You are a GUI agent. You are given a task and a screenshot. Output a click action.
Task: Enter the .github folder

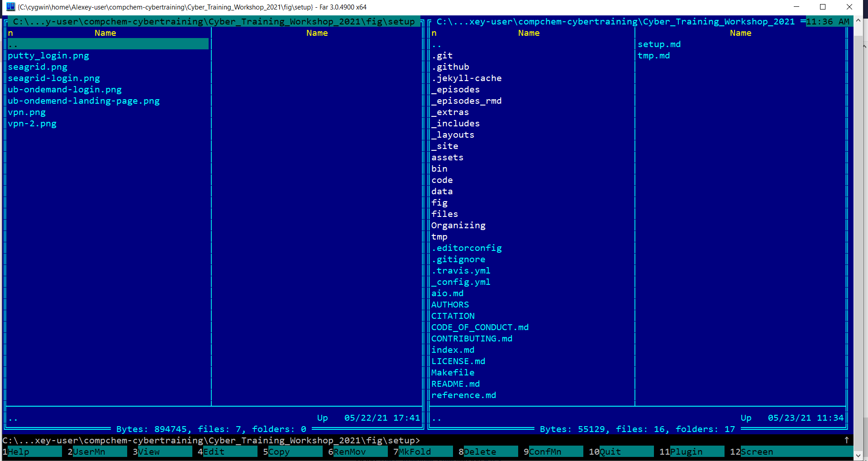tap(450, 67)
